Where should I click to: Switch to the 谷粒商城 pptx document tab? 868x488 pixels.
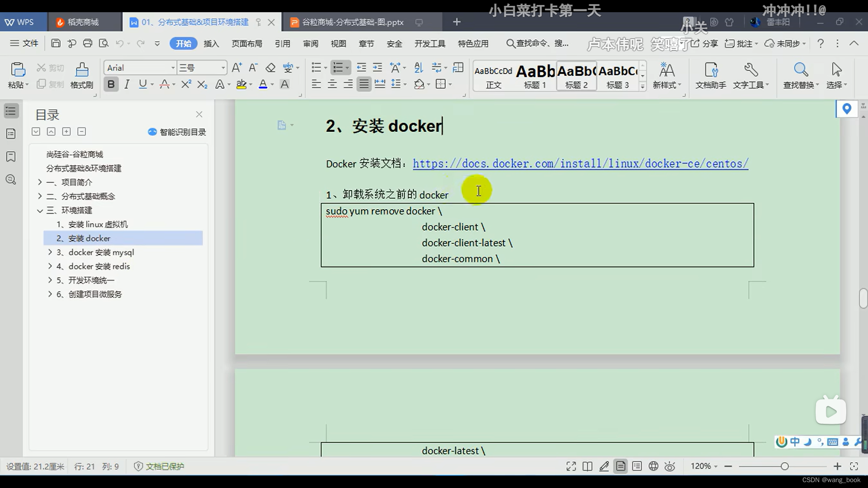(353, 22)
